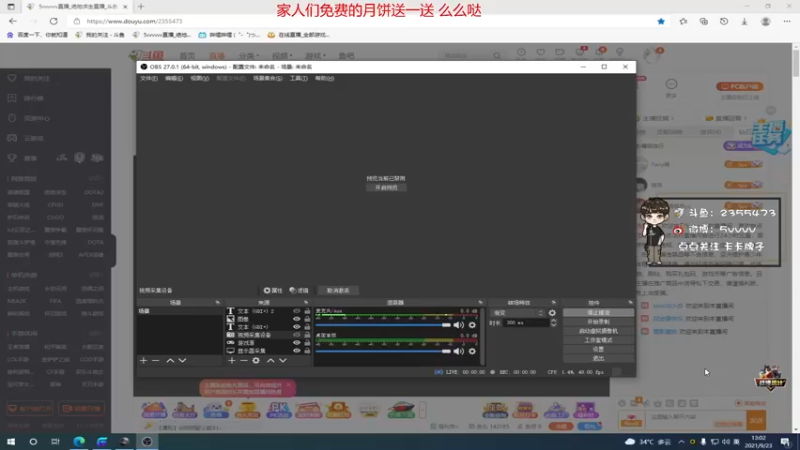
Task: Refresh the Douyu page in the browser
Action: 54,21
